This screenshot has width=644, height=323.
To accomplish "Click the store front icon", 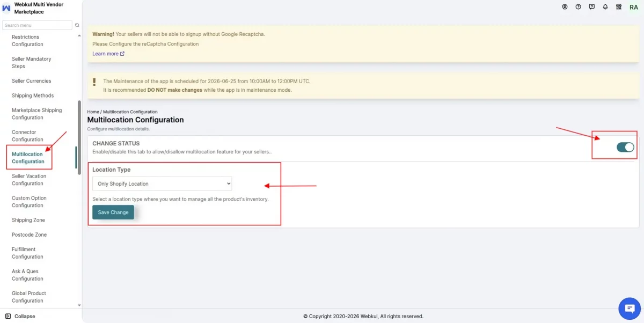I will [619, 7].
